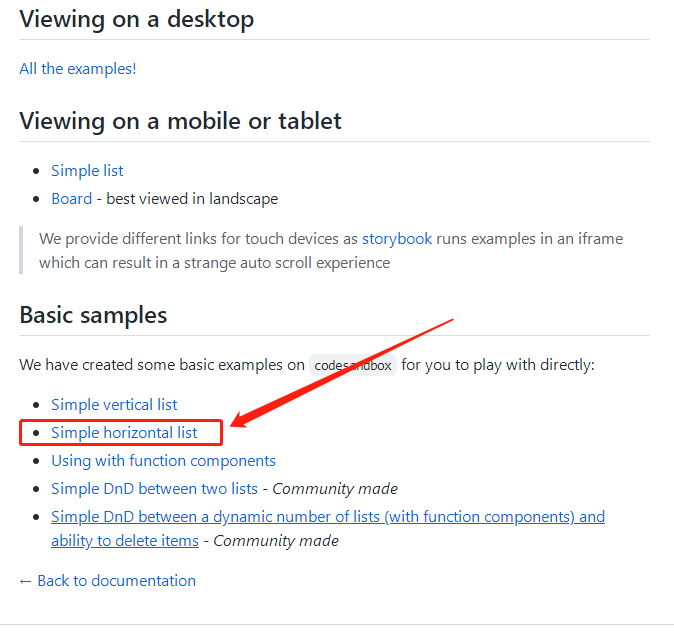The width and height of the screenshot is (674, 637).
Task: Follow the storybook link in the note
Action: pos(397,239)
